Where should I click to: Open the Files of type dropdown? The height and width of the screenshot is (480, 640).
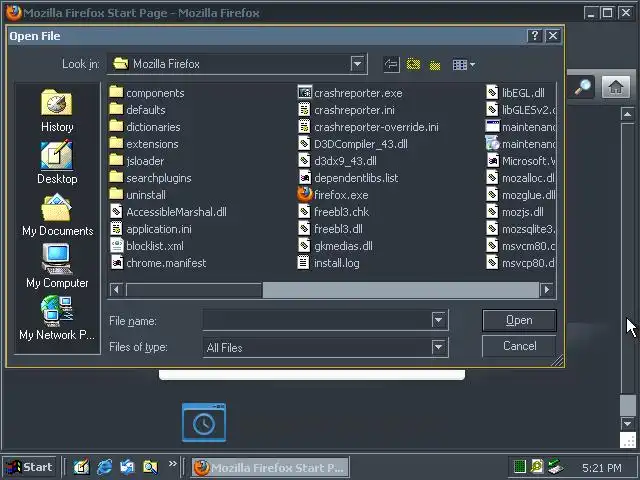tap(439, 347)
